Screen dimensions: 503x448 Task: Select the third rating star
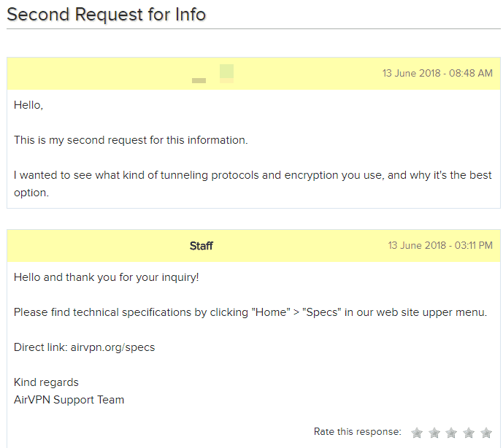tap(451, 433)
